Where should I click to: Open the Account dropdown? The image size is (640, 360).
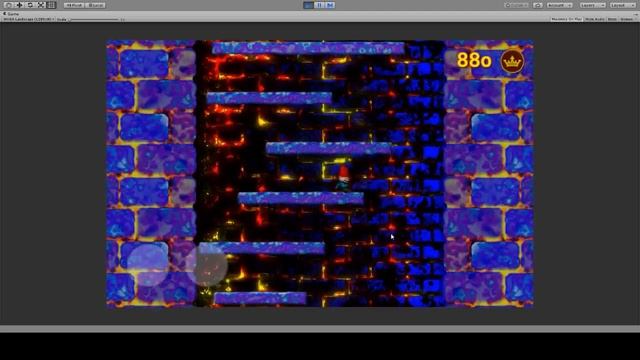pyautogui.click(x=560, y=5)
